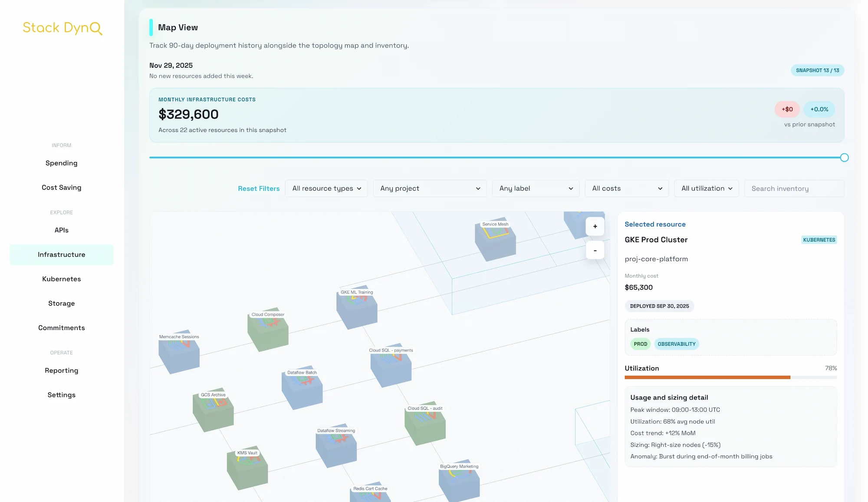This screenshot has height=502, width=868.
Task: Click the Dataflow Batch resource icon
Action: (302, 388)
